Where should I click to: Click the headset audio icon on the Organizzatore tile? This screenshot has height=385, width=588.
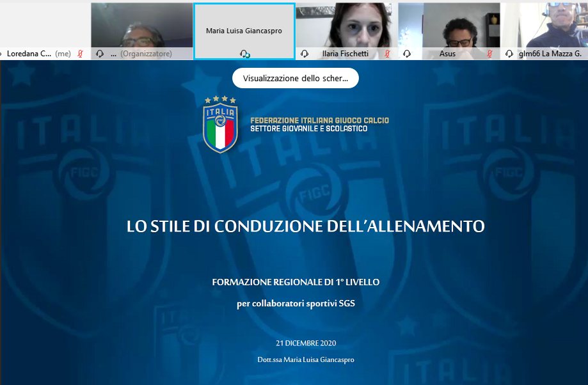click(100, 54)
